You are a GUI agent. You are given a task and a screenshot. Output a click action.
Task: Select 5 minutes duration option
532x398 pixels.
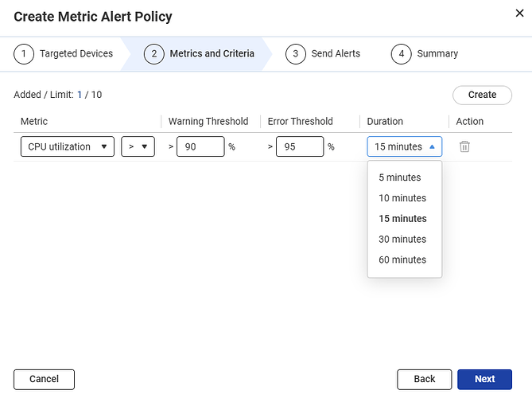[x=400, y=178]
